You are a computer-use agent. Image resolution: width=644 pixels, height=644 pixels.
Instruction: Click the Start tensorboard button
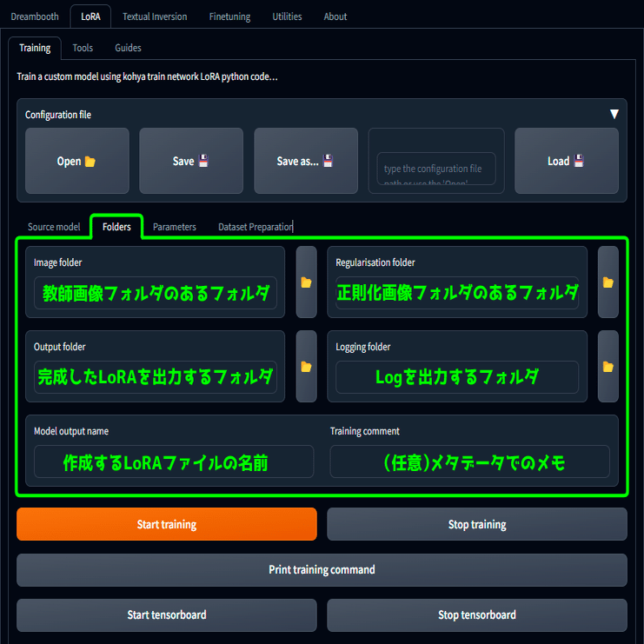tap(167, 614)
